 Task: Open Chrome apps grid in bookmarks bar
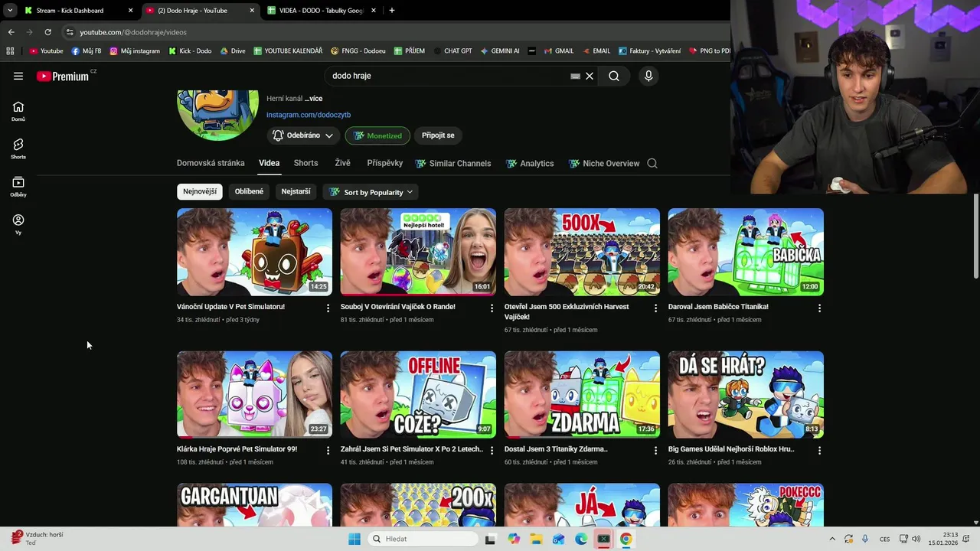pyautogui.click(x=10, y=51)
